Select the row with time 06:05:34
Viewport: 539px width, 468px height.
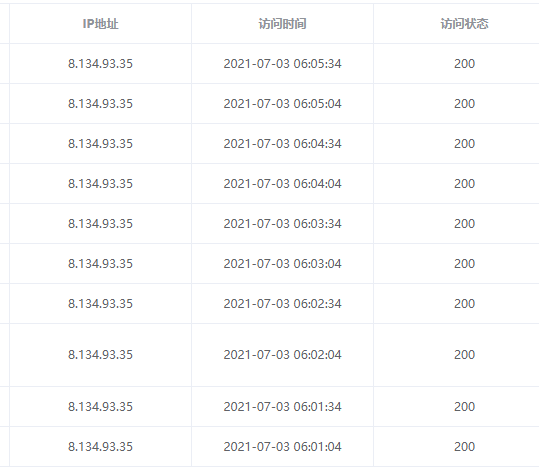pos(270,64)
